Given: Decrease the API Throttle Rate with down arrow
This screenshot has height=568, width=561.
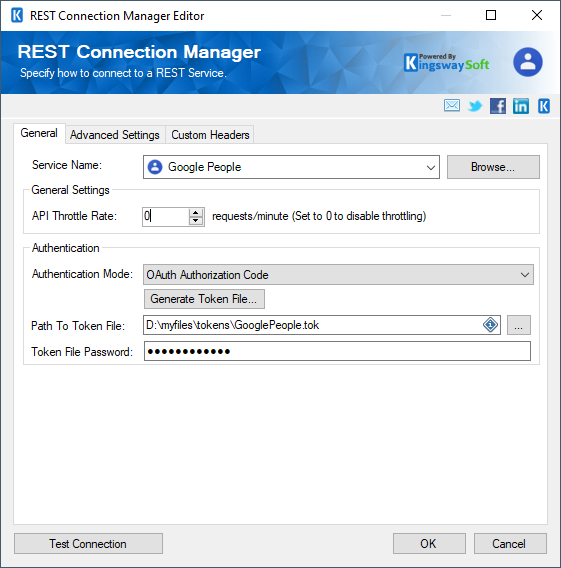Looking at the screenshot, I should point(196,221).
